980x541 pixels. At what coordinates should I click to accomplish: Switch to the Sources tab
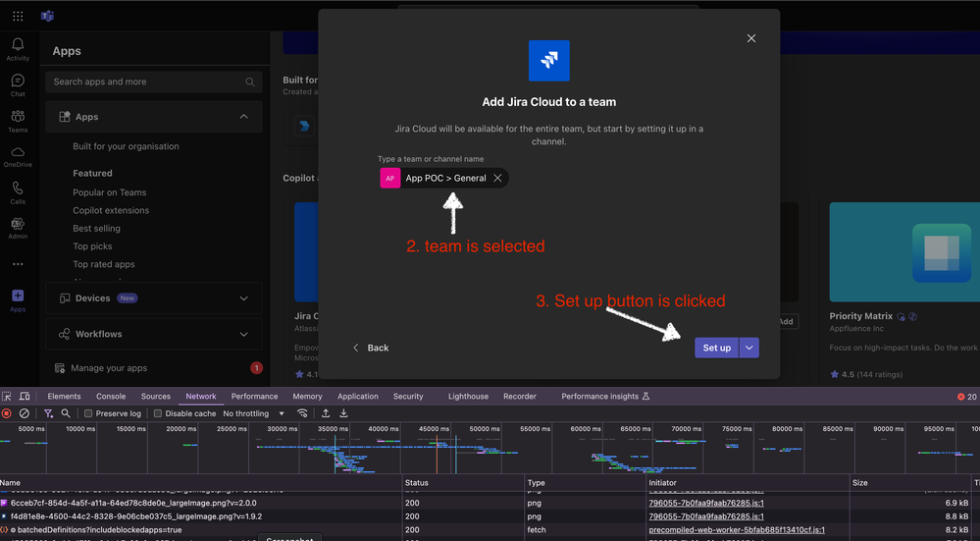(x=156, y=397)
